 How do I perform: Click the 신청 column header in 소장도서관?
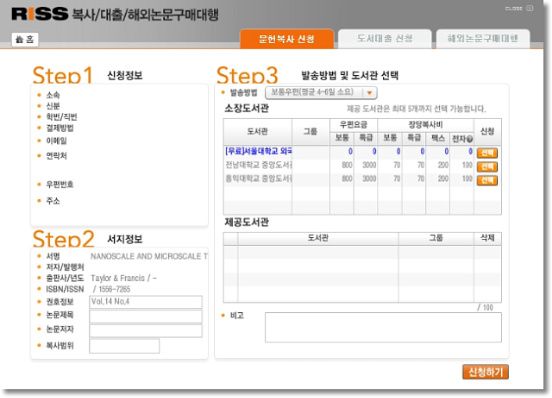[x=488, y=132]
